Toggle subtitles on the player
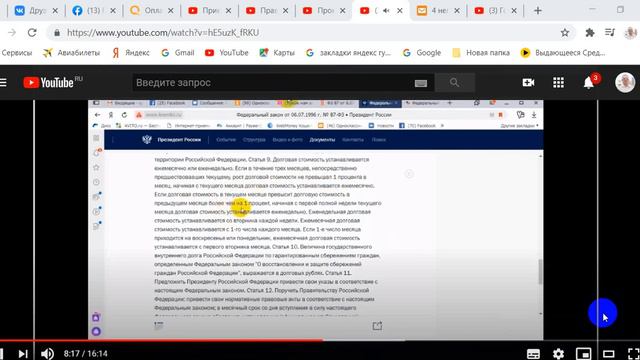This screenshot has height=360, width=640. coord(533,353)
